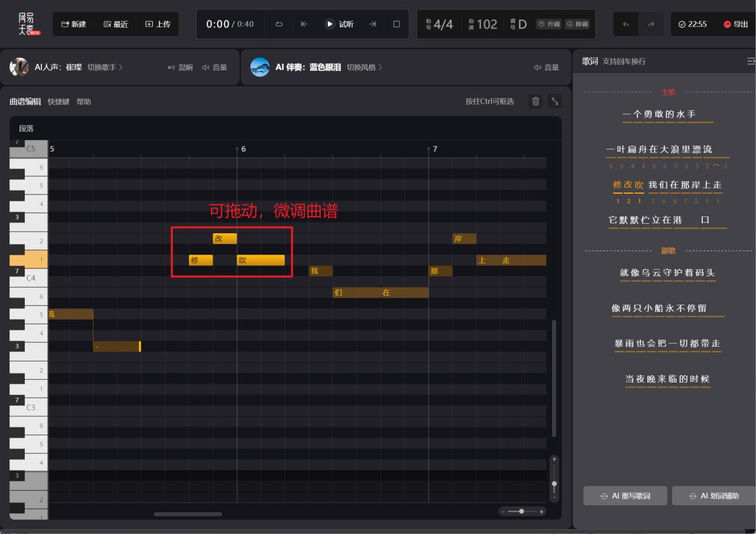Open the 帮助 help tab
Viewport: 756px width, 534px height.
click(x=84, y=102)
